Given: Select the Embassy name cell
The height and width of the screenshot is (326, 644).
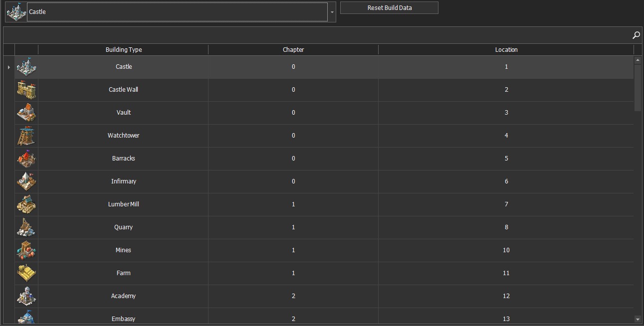Looking at the screenshot, I should click(x=123, y=316).
